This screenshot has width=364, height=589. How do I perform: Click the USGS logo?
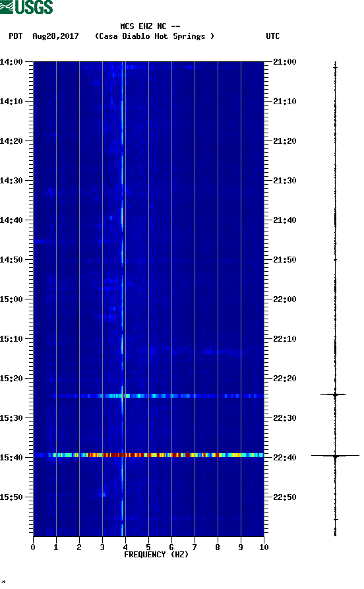26,7
